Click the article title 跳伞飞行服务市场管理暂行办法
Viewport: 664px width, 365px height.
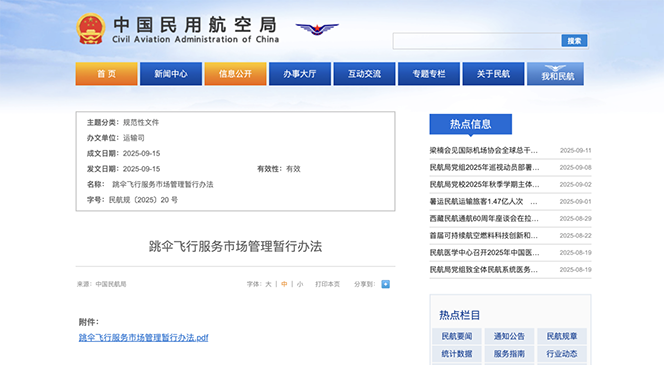point(235,246)
